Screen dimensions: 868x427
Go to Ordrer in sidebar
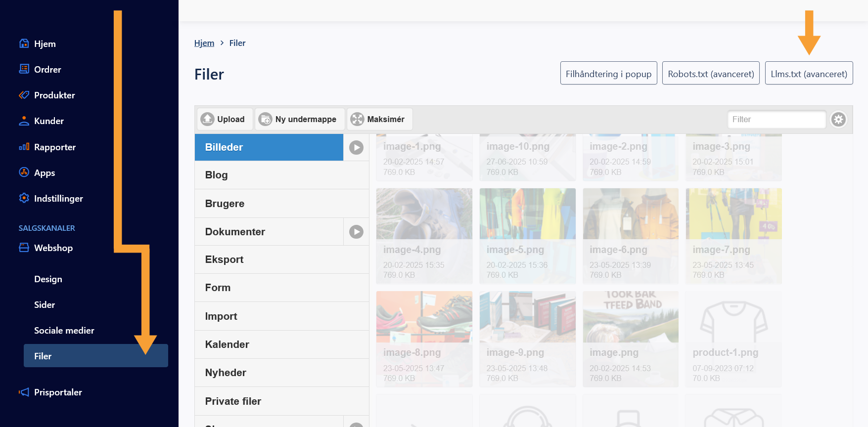(x=47, y=69)
